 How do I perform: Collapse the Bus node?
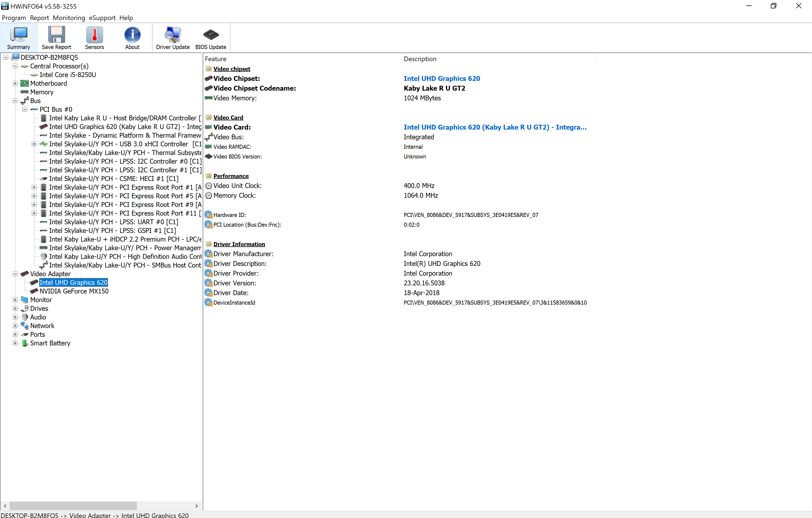click(15, 101)
